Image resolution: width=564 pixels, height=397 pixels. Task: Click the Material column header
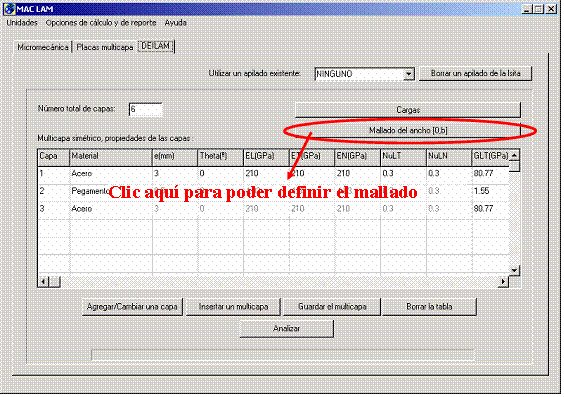pos(110,157)
